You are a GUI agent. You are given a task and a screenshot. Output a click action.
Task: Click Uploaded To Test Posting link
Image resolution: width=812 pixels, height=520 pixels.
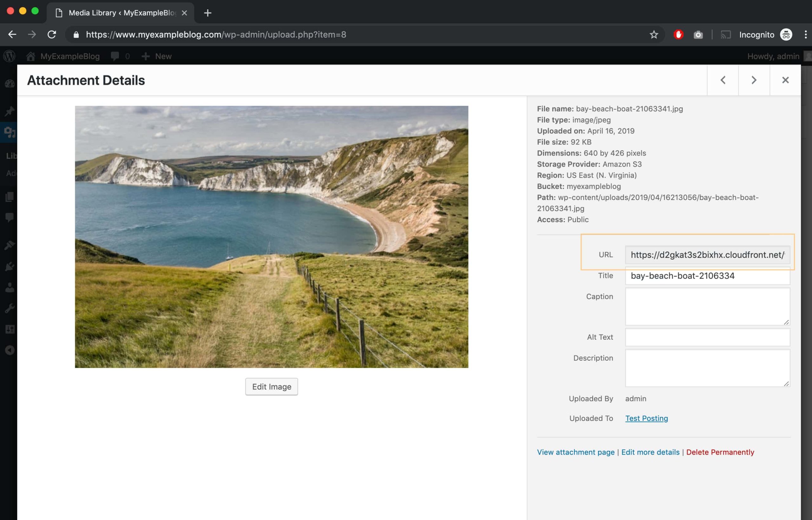pos(646,417)
